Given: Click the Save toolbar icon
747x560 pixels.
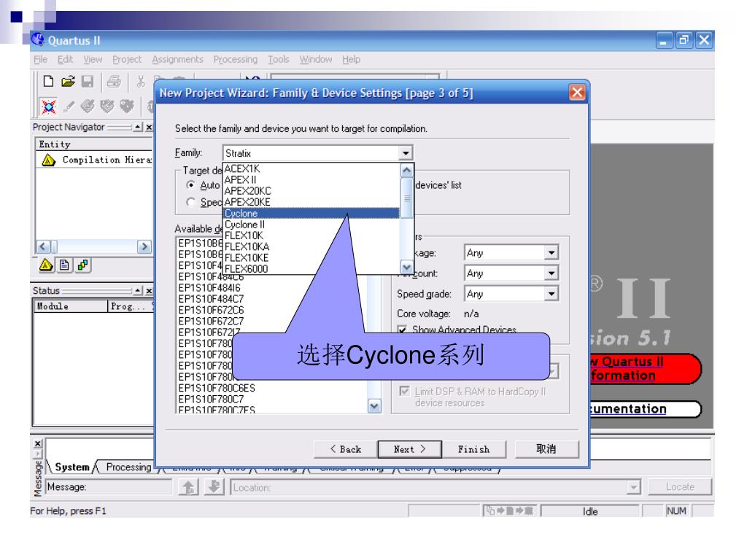Looking at the screenshot, I should [88, 82].
